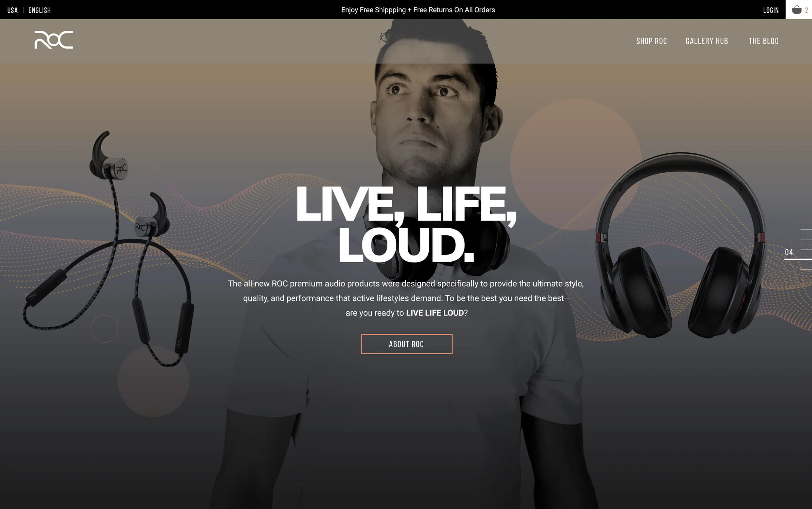Viewport: 812px width, 509px height.
Task: Click the ROC logo in header
Action: [54, 40]
